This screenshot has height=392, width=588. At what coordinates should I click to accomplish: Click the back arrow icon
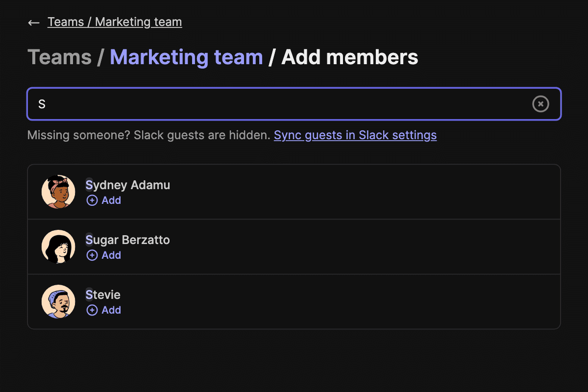(33, 23)
